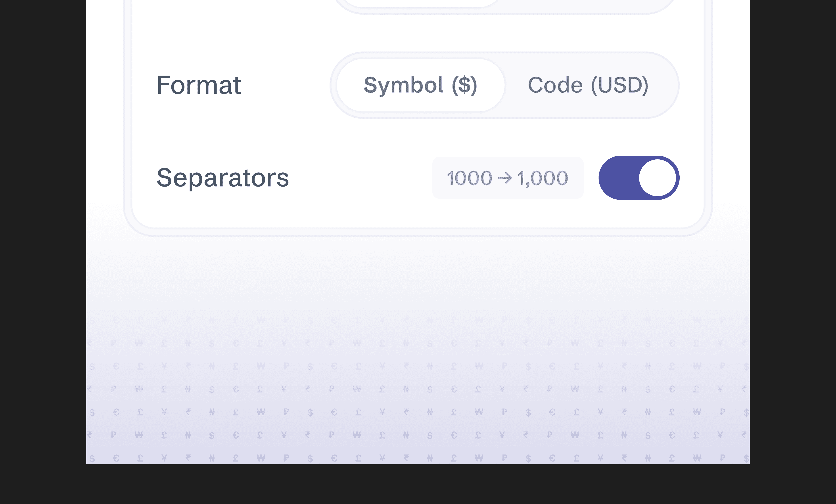Click the white knob of Separators toggle
The width and height of the screenshot is (836, 504).
click(658, 178)
